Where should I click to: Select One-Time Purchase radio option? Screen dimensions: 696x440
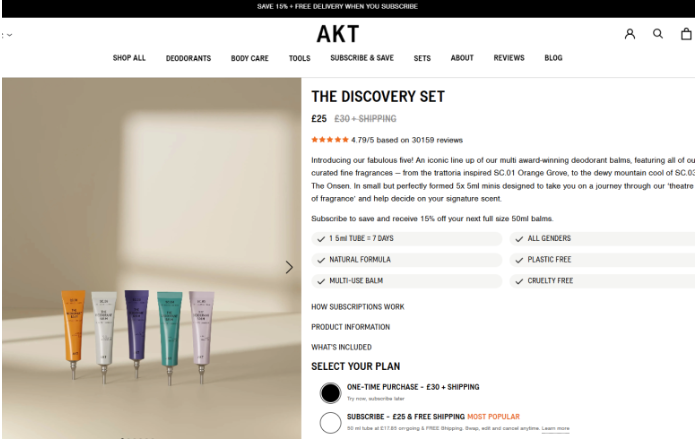330,392
